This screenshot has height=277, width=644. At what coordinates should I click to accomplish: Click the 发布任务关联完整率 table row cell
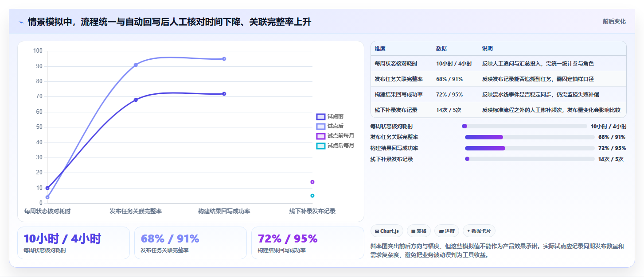(398, 79)
